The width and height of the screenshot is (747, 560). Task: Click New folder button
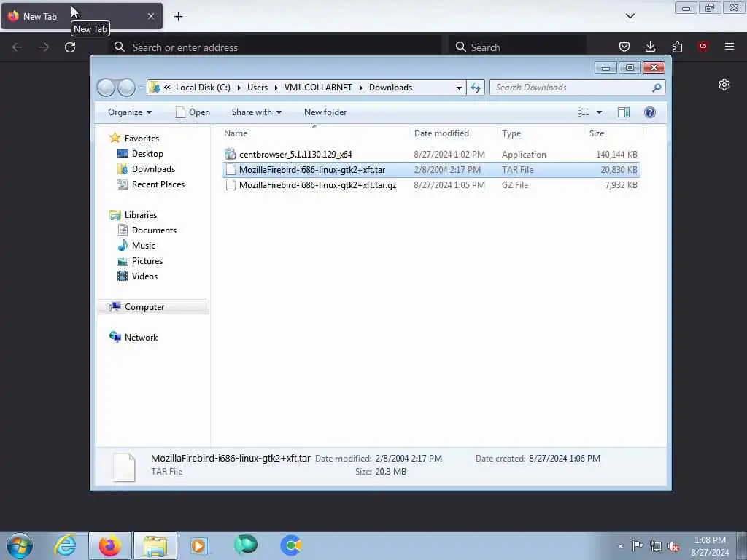click(325, 112)
